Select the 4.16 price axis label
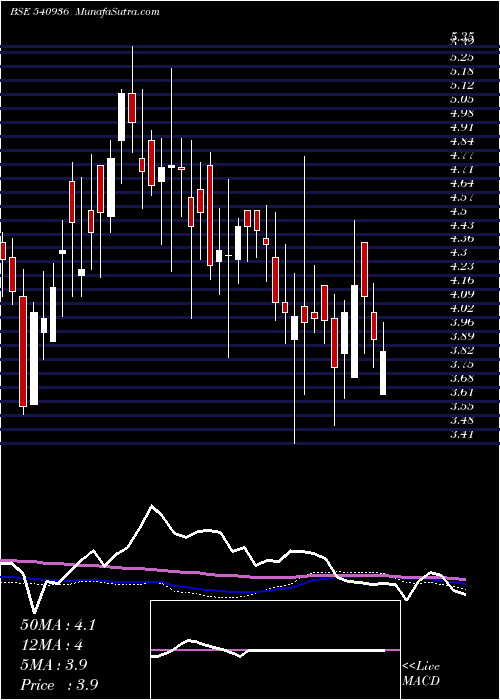Screen dimensions: 500x700 pos(462,280)
